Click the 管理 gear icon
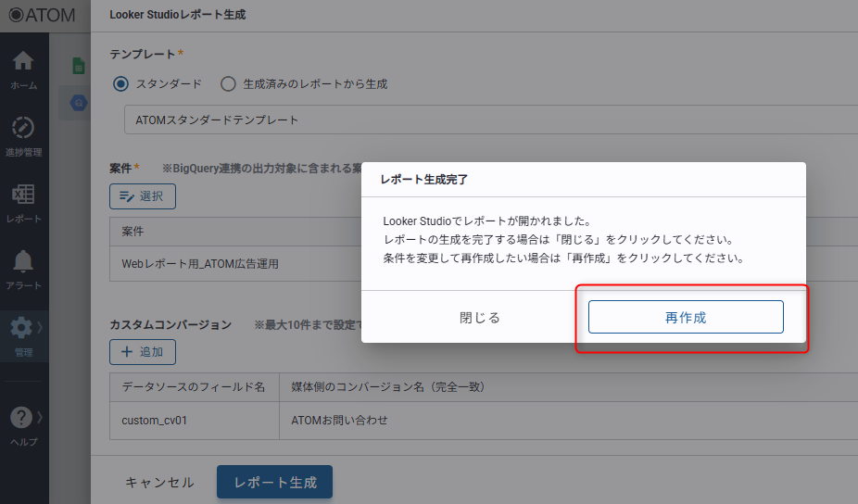 pyautogui.click(x=20, y=334)
